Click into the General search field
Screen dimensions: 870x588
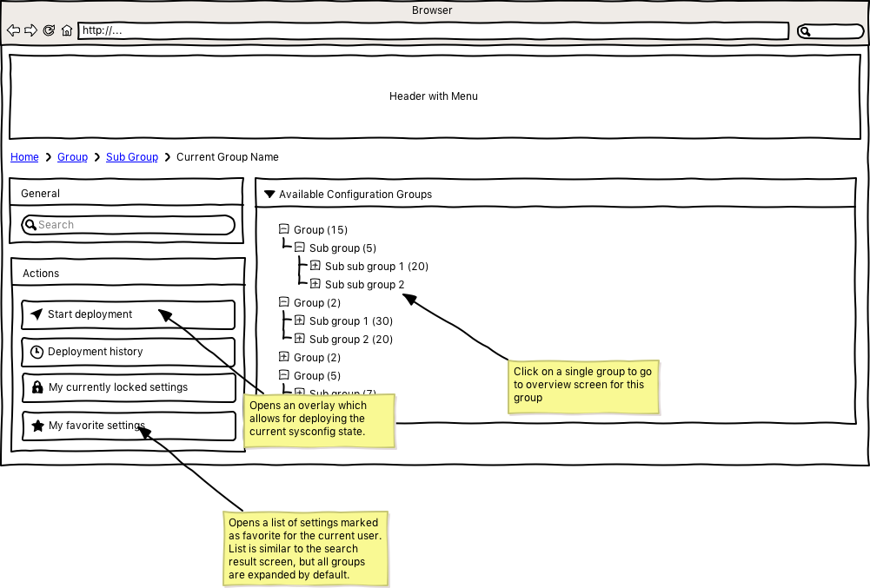(135, 225)
